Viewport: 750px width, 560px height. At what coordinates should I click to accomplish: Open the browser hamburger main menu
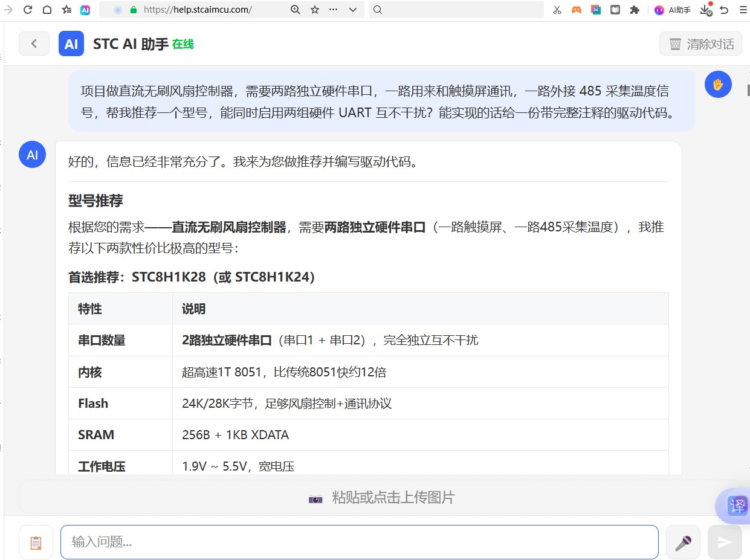[743, 10]
